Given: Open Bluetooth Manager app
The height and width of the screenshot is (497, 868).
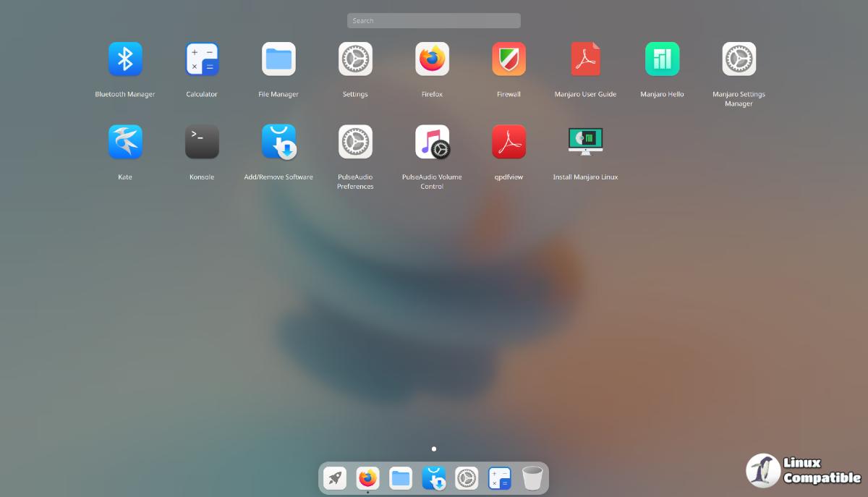Looking at the screenshot, I should [125, 59].
